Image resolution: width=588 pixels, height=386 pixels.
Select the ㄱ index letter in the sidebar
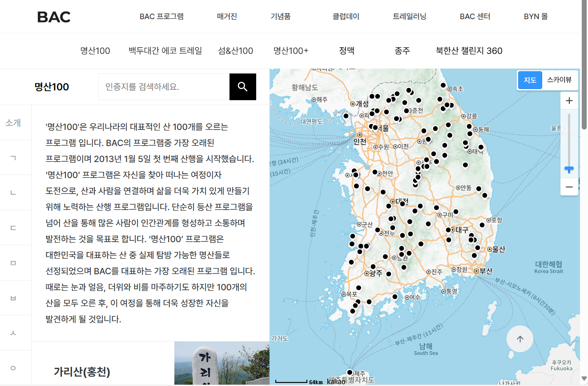(13, 157)
